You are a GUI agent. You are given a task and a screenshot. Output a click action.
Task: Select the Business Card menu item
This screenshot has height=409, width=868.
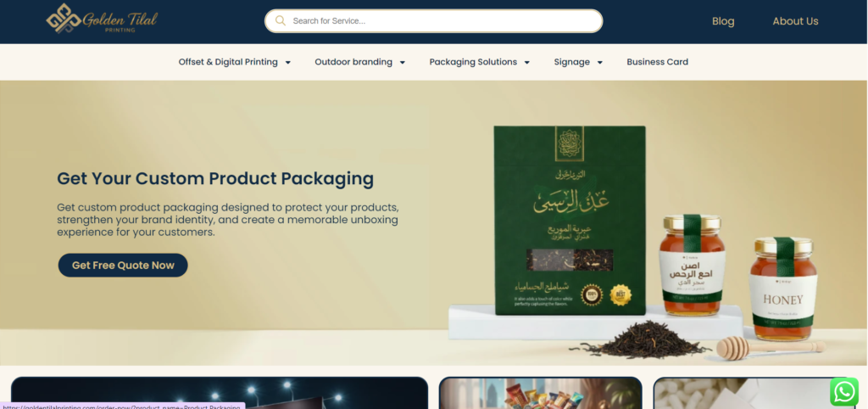(657, 62)
